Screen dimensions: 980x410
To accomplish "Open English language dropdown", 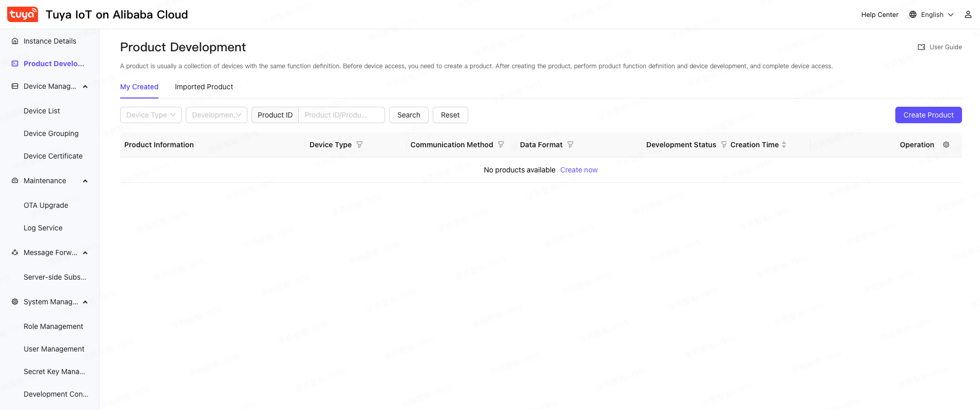I will tap(937, 14).
